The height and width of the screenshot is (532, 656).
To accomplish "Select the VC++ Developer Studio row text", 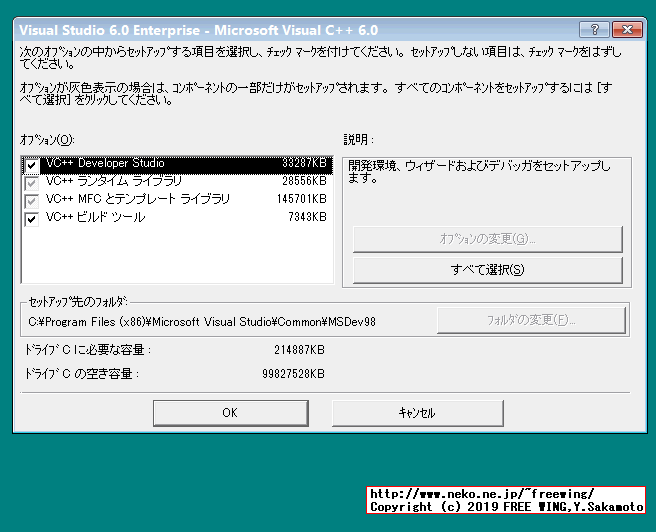I will (x=105, y=163).
